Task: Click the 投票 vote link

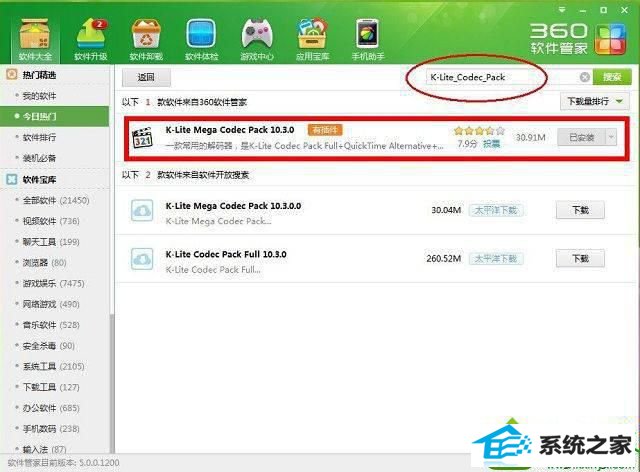Action: tap(491, 144)
